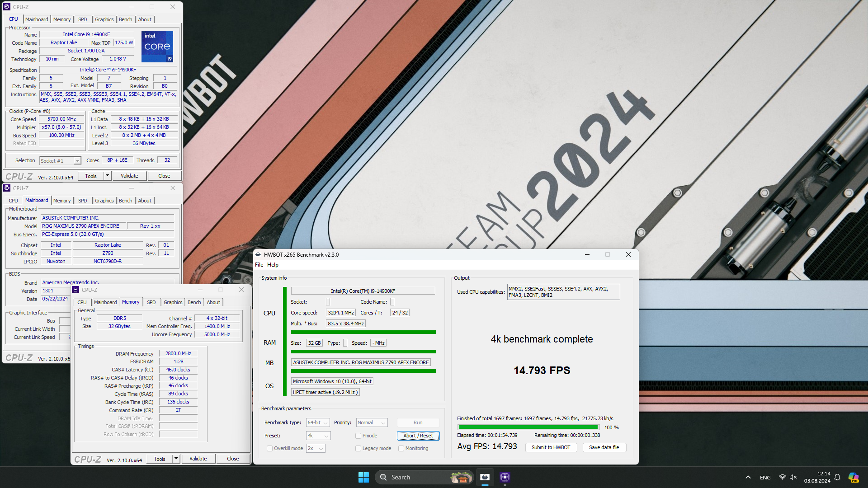This screenshot has width=868, height=488.
Task: Enable the Monitoring checkbox
Action: (401, 448)
